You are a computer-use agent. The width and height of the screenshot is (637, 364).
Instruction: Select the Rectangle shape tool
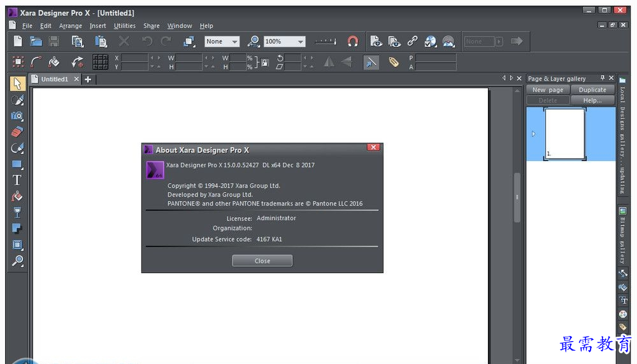[x=17, y=164]
